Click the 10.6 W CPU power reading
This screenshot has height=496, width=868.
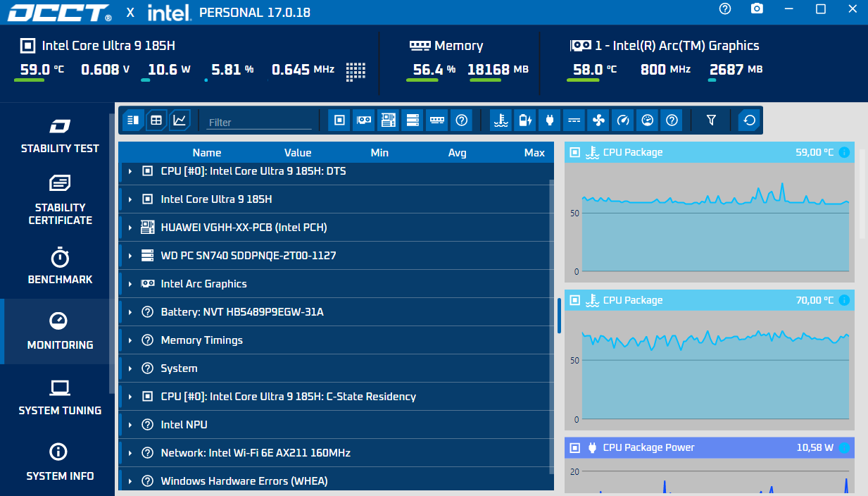pos(169,70)
